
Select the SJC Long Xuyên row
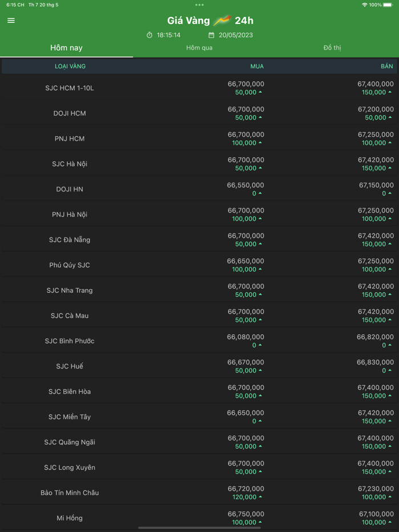coord(199,467)
